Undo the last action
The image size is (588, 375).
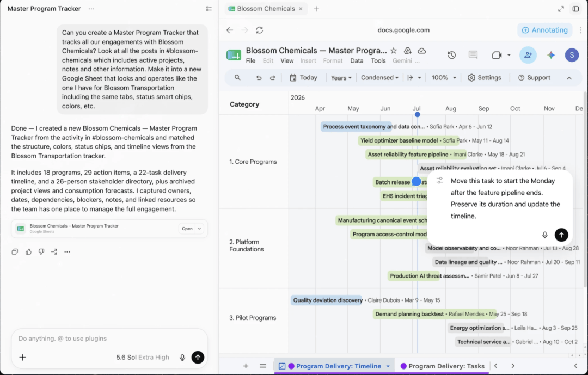[259, 78]
